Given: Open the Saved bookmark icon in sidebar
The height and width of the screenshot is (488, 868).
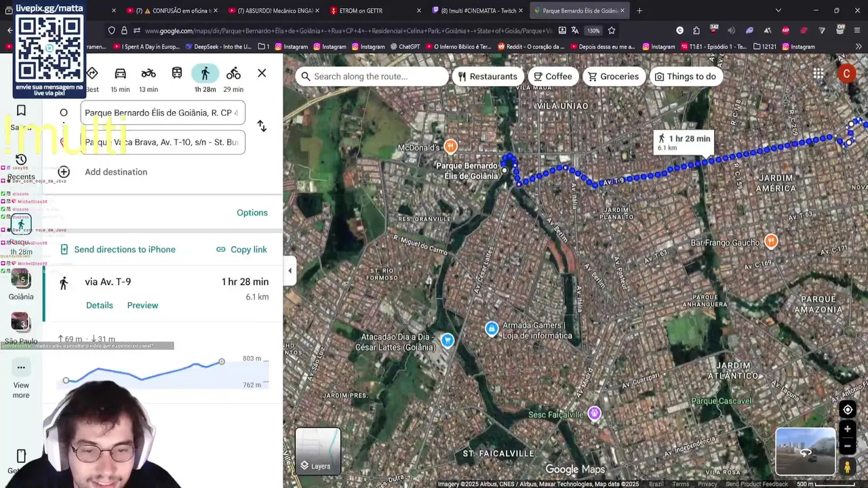Looking at the screenshot, I should 21,110.
